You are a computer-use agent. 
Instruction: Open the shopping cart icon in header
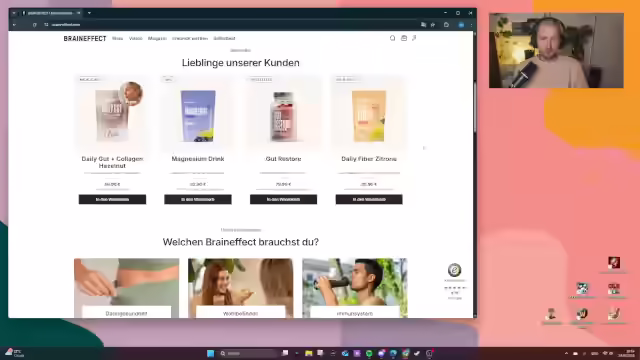pyautogui.click(x=404, y=38)
